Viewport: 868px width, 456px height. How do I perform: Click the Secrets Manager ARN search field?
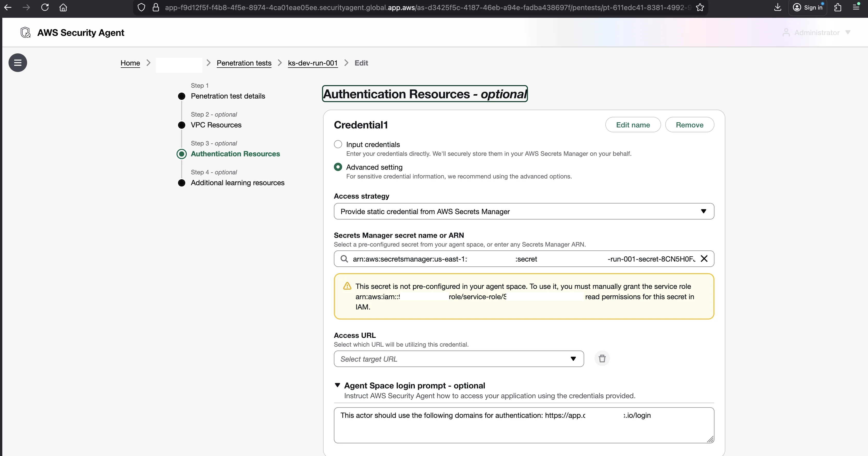click(524, 259)
